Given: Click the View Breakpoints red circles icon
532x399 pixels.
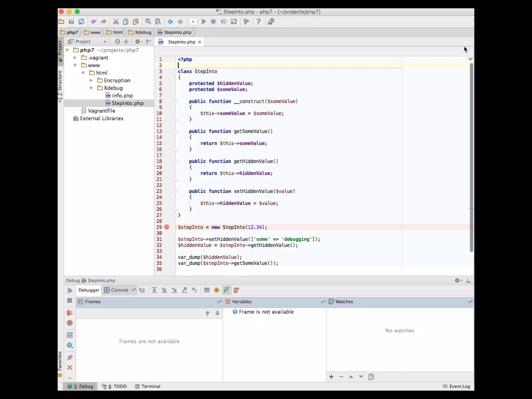Looking at the screenshot, I should click(70, 313).
